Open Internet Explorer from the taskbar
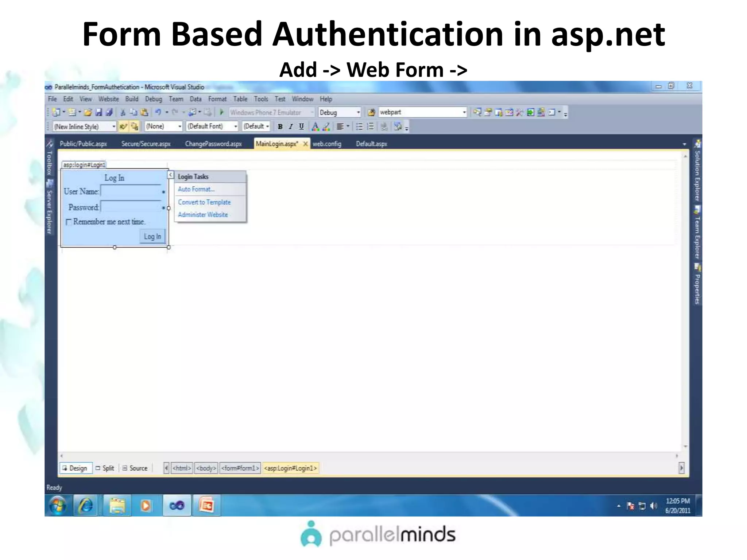 click(x=86, y=506)
